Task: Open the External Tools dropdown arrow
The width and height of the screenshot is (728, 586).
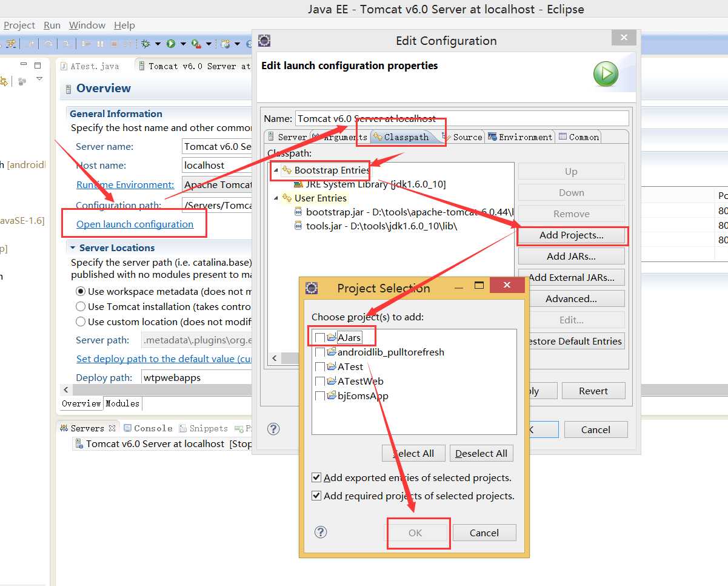Action: click(209, 44)
